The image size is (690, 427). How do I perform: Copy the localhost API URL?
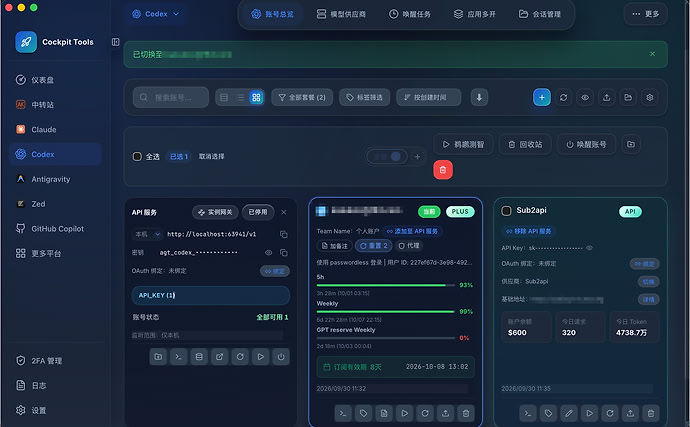point(283,234)
